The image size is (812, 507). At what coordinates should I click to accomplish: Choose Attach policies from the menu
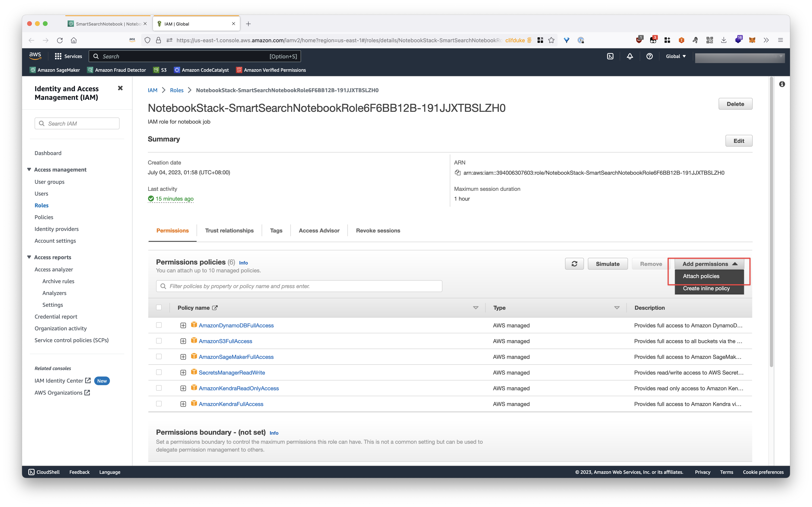[x=701, y=276]
